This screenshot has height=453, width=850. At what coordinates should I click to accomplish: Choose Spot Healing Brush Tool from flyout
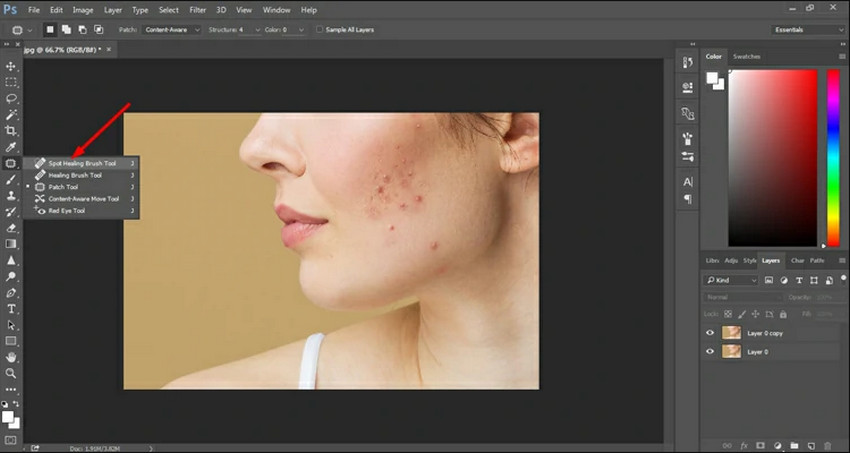click(x=81, y=163)
